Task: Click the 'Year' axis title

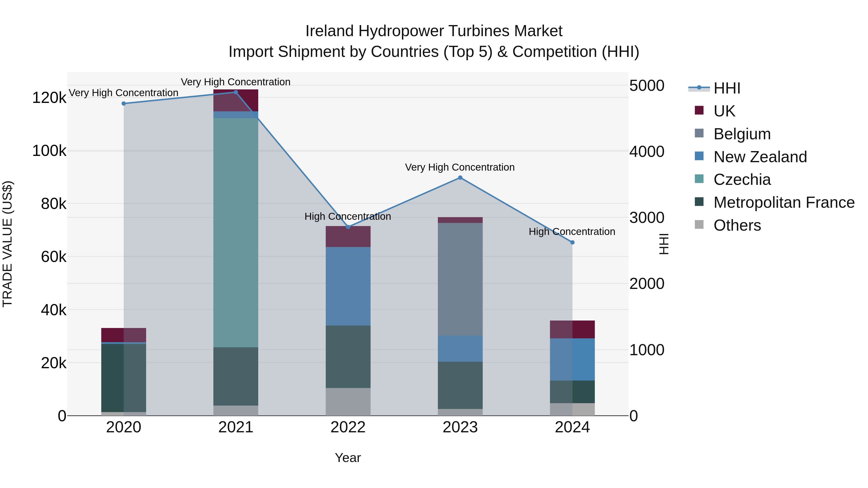Action: point(348,458)
